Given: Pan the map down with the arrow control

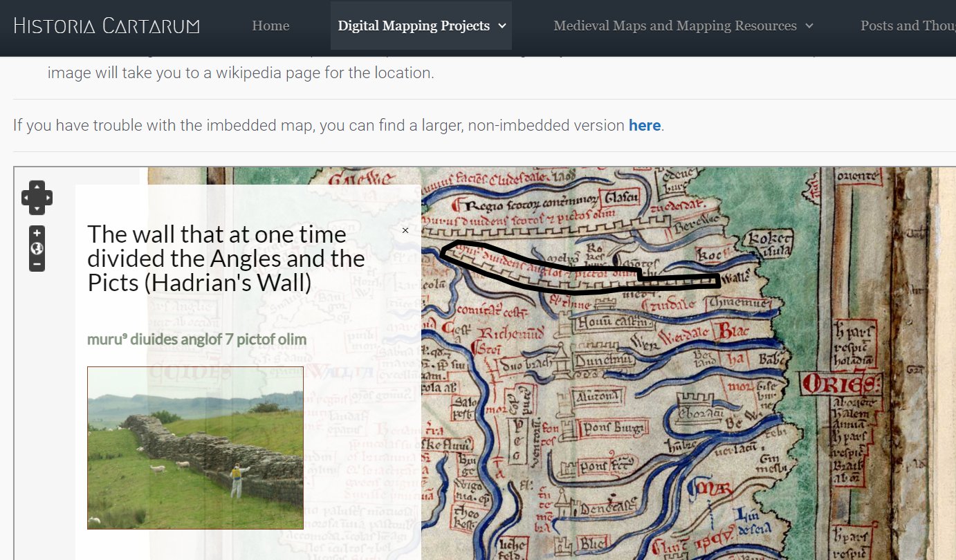Looking at the screenshot, I should point(37,209).
